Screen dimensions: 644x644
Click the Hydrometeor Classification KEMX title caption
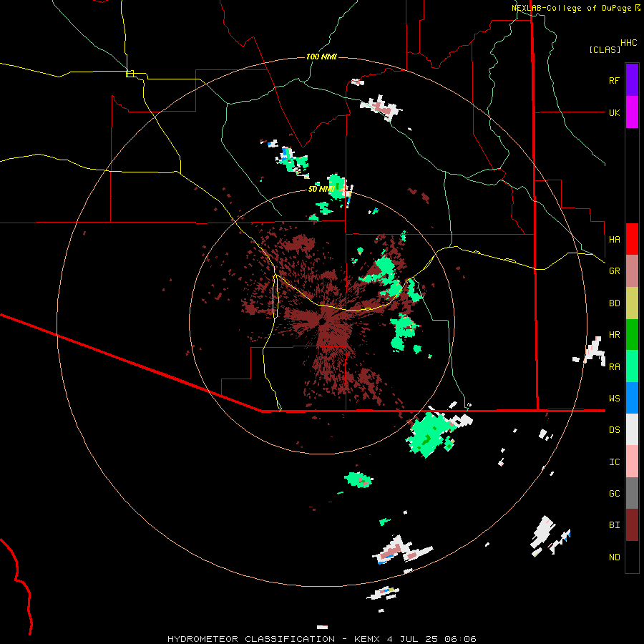pos(321,639)
